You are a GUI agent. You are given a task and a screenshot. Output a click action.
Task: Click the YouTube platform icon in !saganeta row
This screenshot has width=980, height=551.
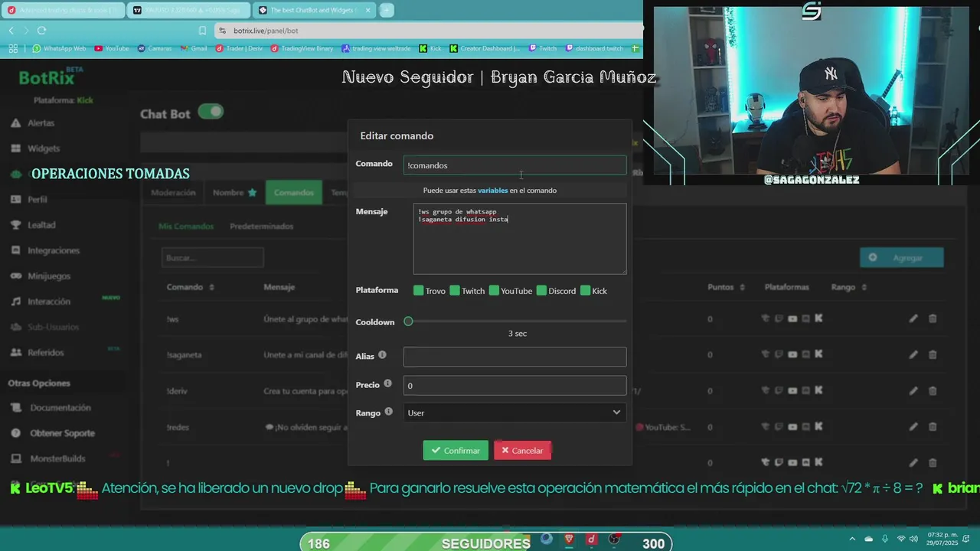[792, 354]
